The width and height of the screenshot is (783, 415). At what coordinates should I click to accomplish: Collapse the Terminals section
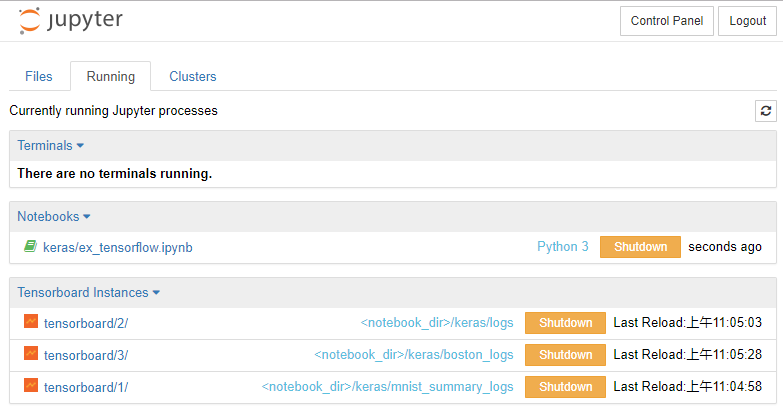(50, 145)
